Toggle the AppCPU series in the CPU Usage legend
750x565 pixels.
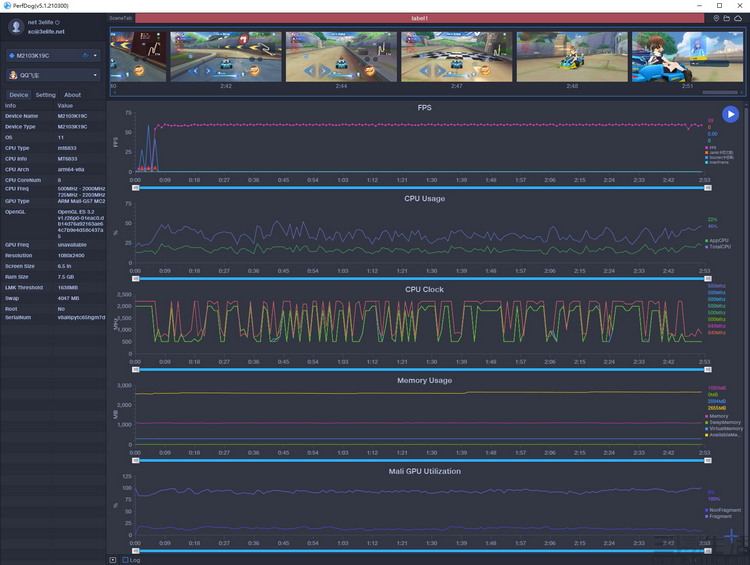tap(717, 241)
